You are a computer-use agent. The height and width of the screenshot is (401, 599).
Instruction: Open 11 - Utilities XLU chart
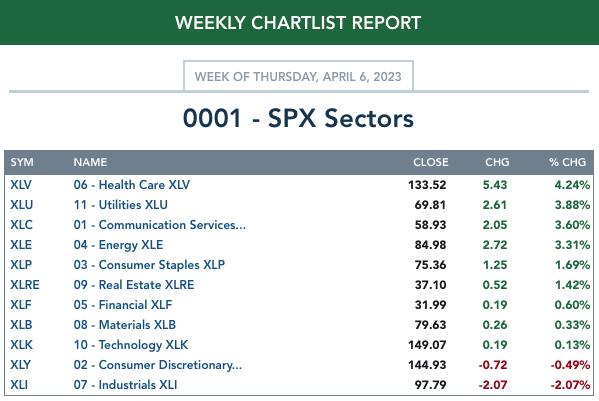click(x=120, y=205)
